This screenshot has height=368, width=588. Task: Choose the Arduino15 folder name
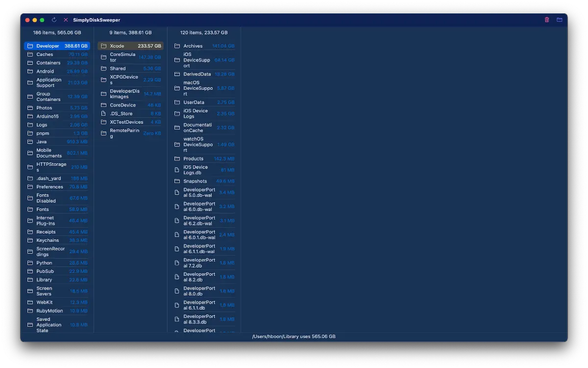48,116
